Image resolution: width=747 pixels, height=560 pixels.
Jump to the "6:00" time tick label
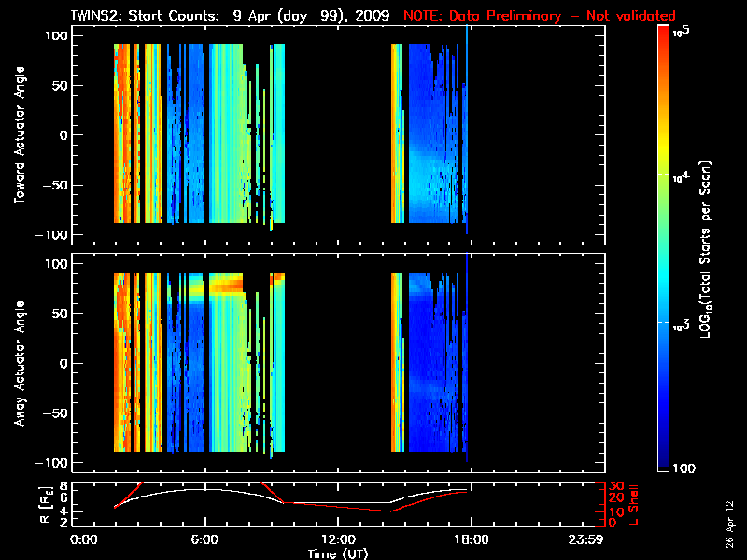point(204,540)
